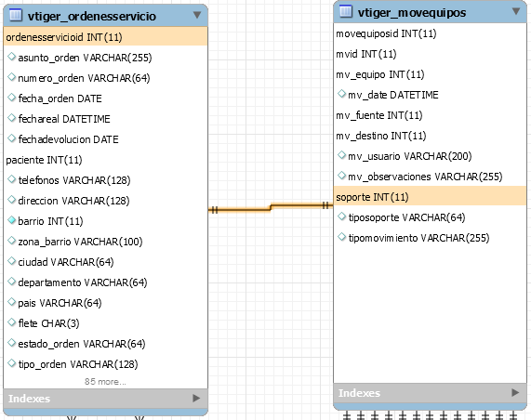Select the paciente INT(11) column

coord(105,160)
